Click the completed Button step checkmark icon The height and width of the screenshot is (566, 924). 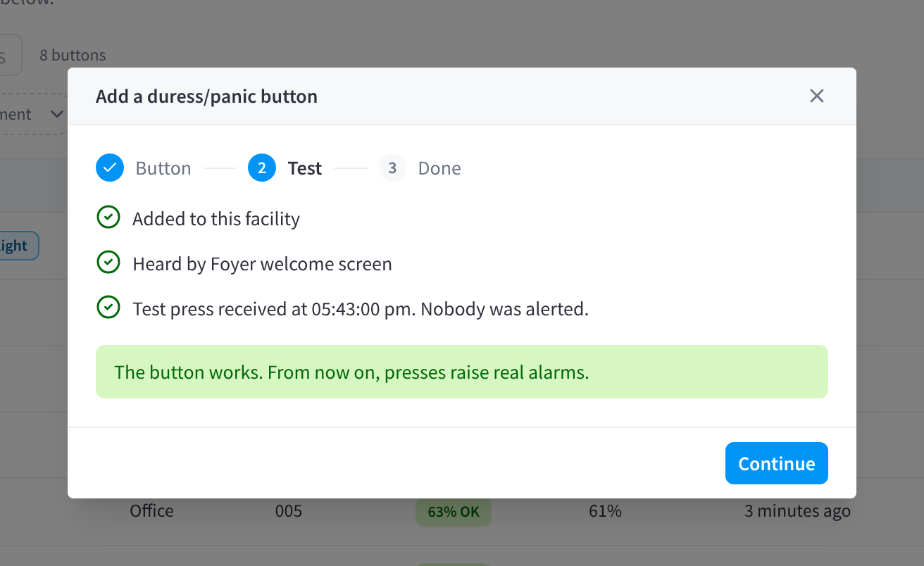(x=110, y=168)
